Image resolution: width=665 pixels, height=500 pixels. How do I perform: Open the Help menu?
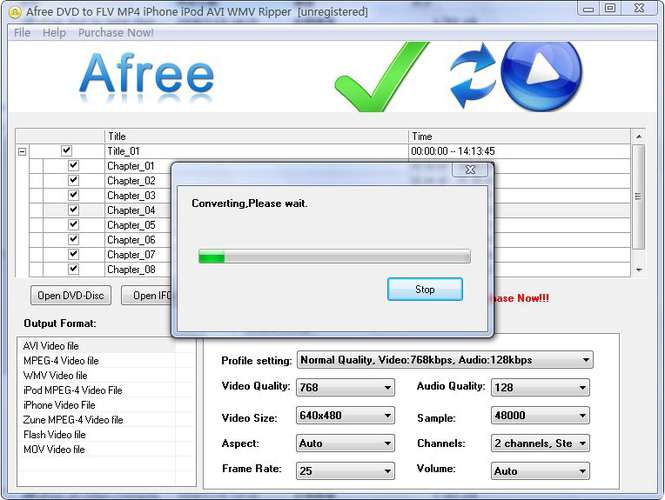tap(54, 33)
